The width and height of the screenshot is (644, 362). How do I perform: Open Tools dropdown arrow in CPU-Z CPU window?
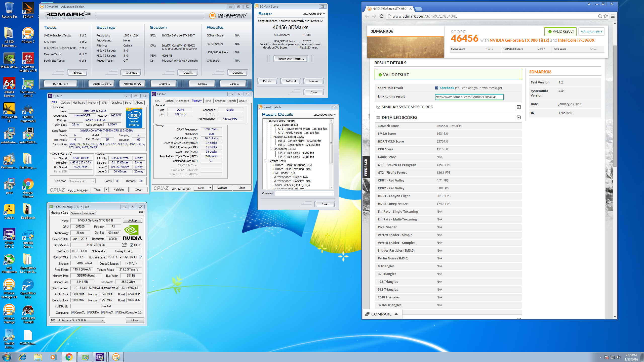coord(106,190)
